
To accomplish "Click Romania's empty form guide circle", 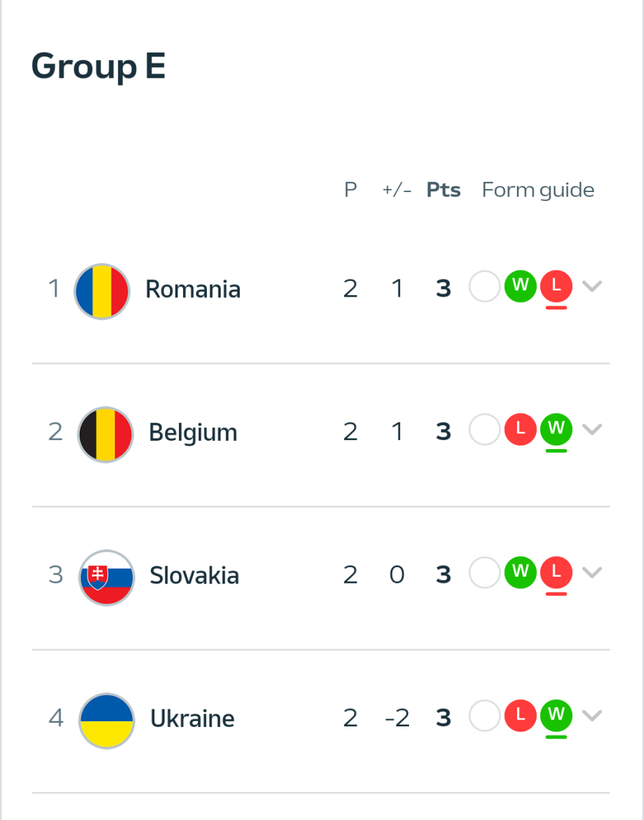I will click(484, 286).
